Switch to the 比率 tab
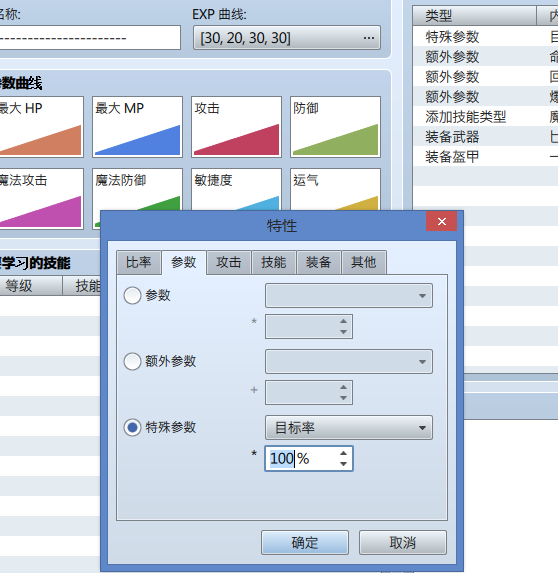The image size is (558, 573). [x=139, y=262]
